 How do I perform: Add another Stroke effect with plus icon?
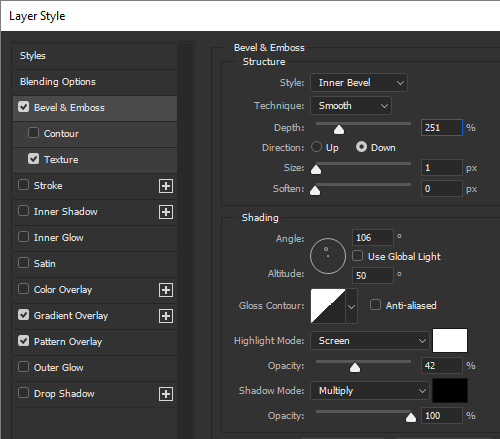click(x=166, y=186)
